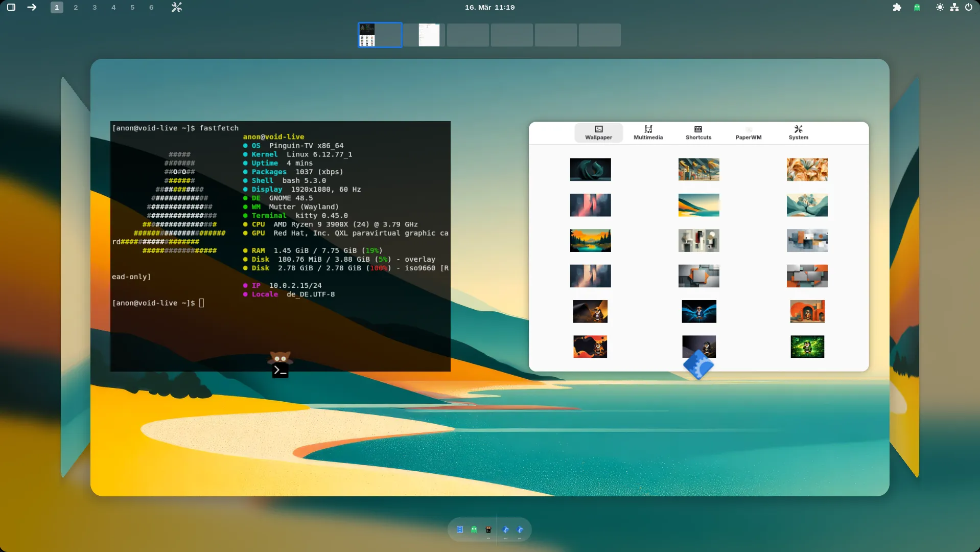Select the second workspace thumbnail preview

[424, 35]
